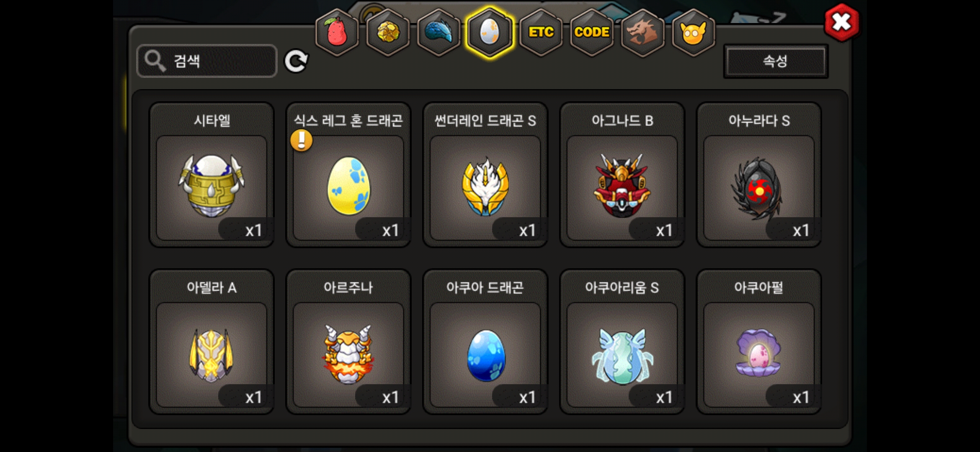
Task: Pick the 아그나드 B egg
Action: click(x=622, y=175)
